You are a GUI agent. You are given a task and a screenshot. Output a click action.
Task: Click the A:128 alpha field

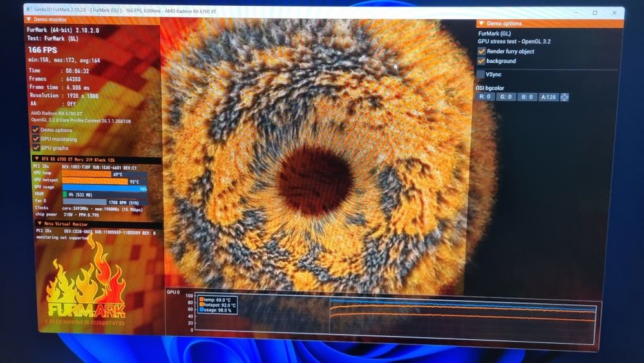point(549,97)
